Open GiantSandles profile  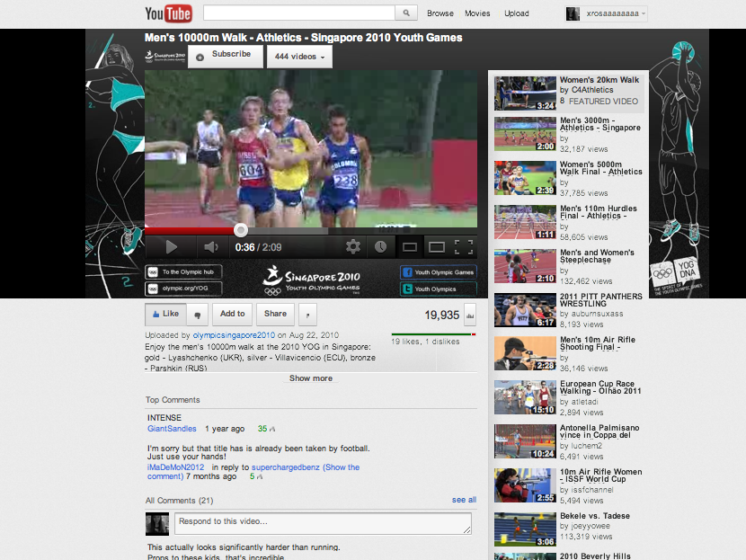coord(172,429)
